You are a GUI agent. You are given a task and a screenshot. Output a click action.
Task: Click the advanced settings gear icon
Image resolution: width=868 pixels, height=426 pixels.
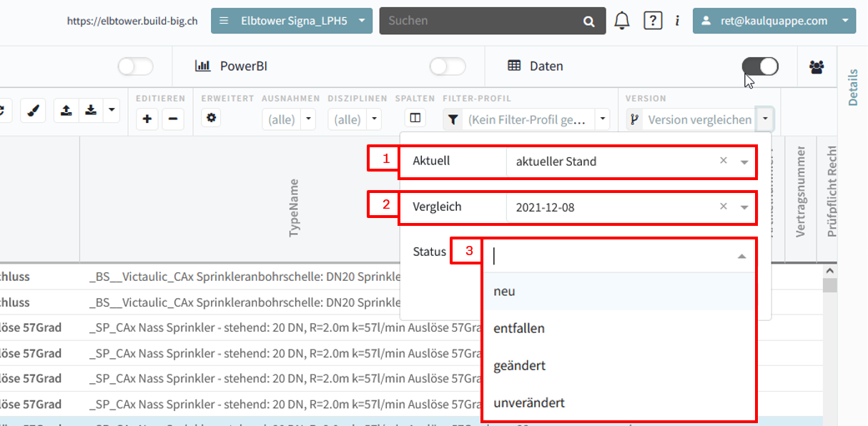[x=210, y=118]
